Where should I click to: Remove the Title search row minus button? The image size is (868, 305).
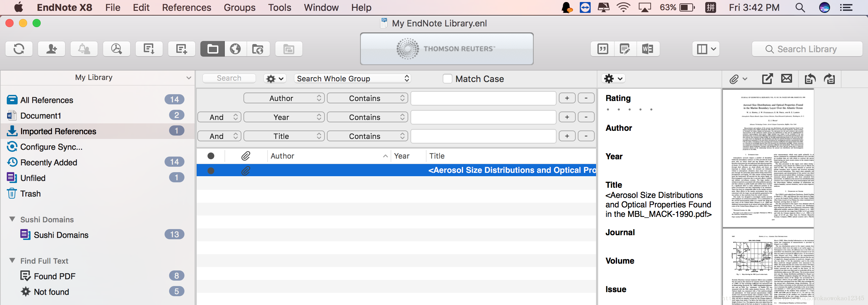click(x=586, y=136)
